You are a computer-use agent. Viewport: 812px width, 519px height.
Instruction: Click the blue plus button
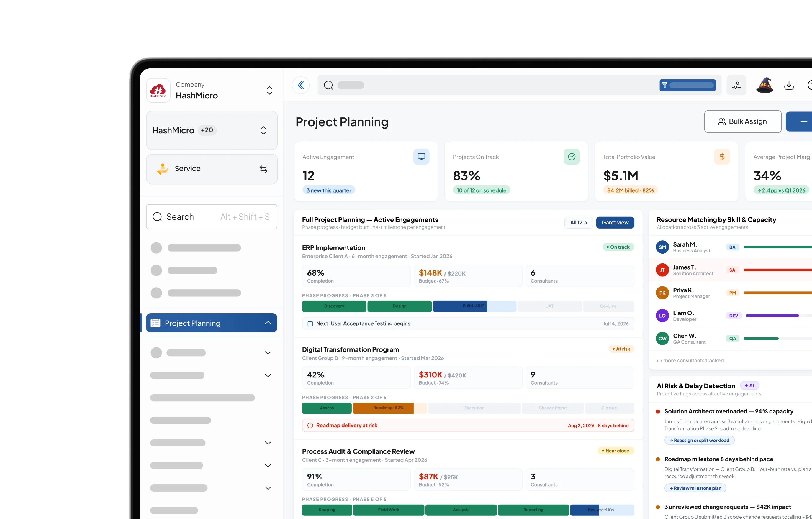click(799, 121)
